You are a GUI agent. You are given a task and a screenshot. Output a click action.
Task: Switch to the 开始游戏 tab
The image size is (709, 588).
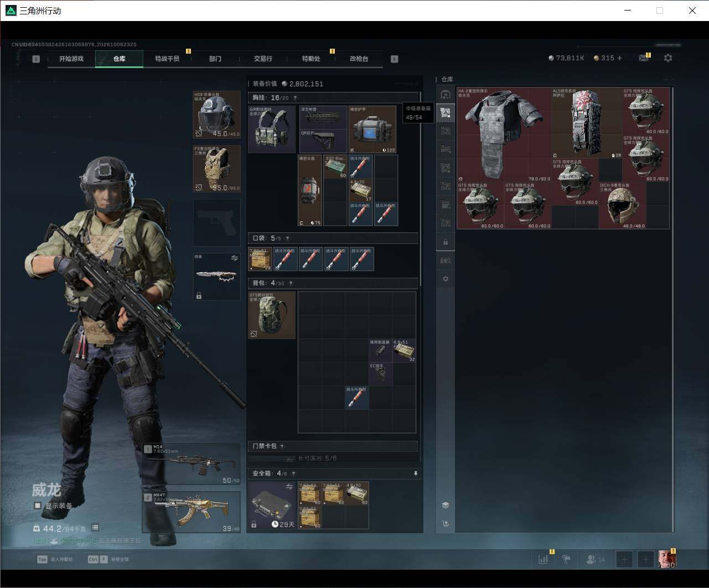(71, 59)
